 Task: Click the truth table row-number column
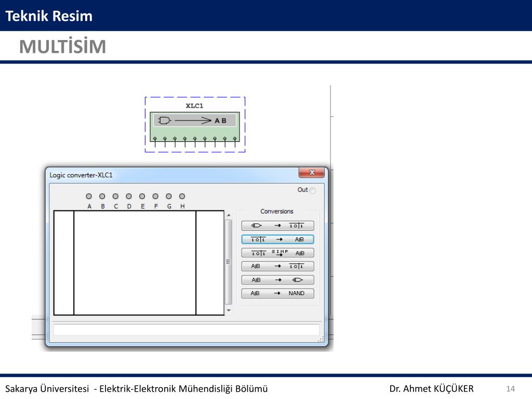click(64, 263)
